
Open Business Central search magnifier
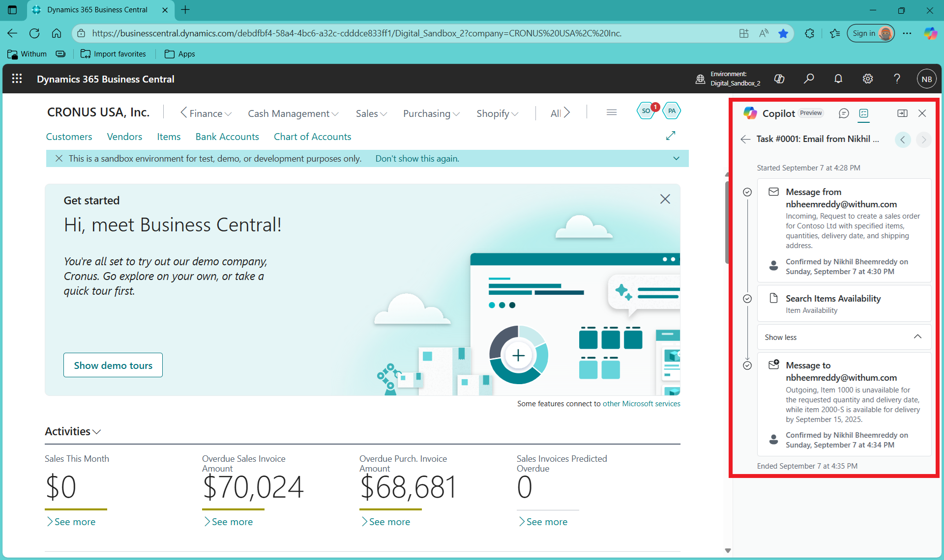pyautogui.click(x=809, y=79)
